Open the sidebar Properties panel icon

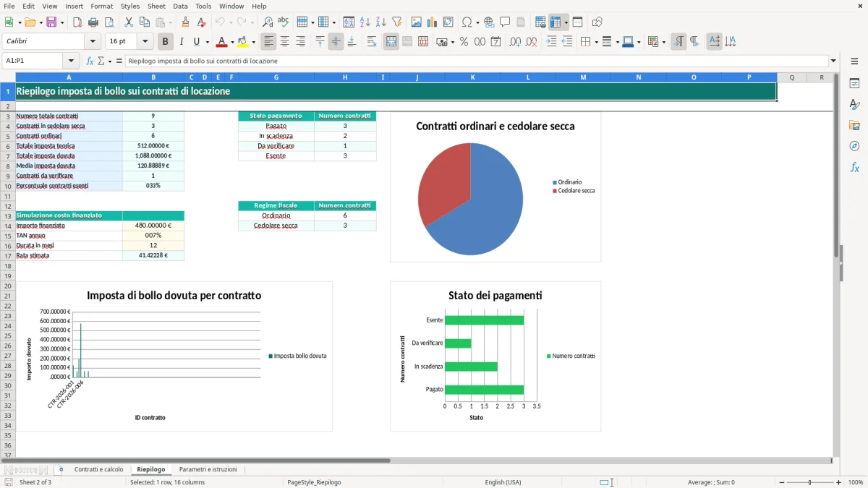pyautogui.click(x=854, y=83)
